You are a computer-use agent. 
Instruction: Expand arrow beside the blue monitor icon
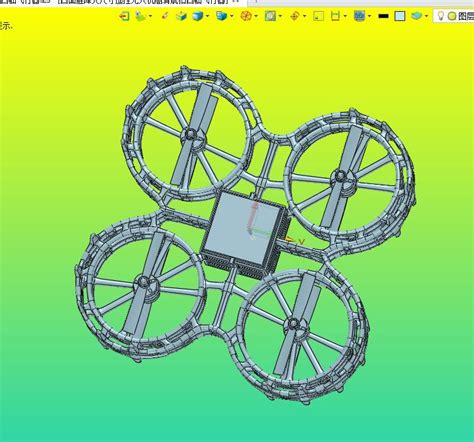[370, 16]
